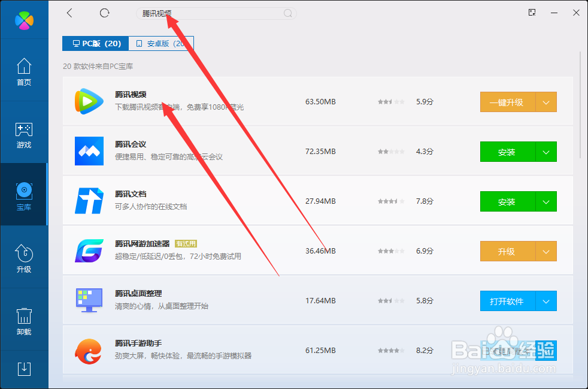Click the search magnifier icon
Image resolution: width=588 pixels, height=389 pixels.
[x=287, y=14]
